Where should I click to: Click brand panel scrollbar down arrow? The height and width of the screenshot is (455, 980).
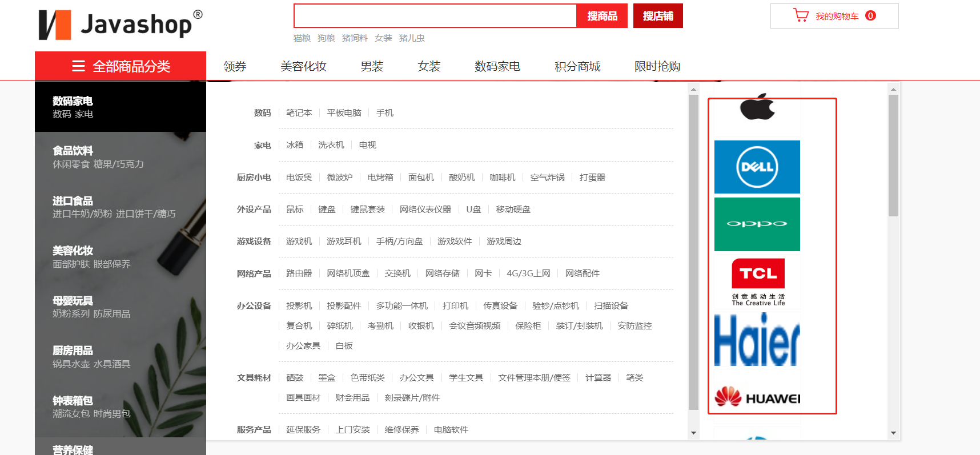893,433
